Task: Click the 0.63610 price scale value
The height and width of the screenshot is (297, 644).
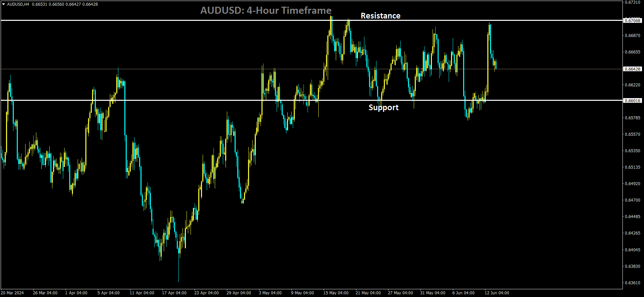Action: (632, 283)
